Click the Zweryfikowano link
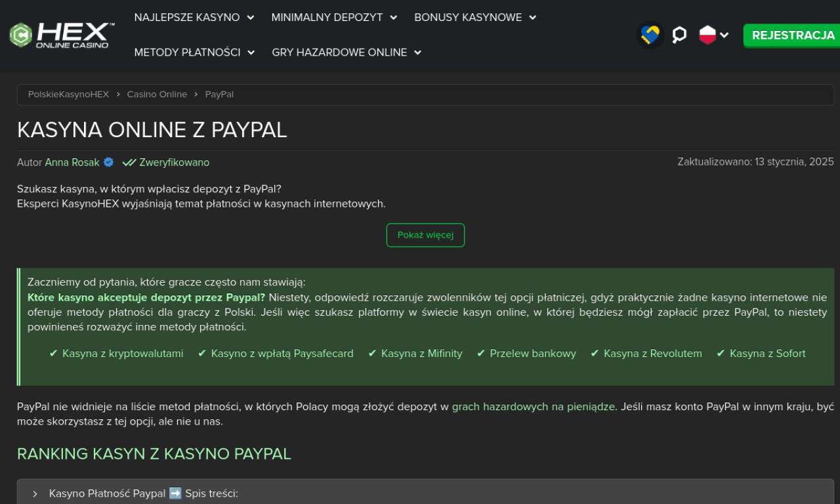840x504 pixels. (175, 162)
